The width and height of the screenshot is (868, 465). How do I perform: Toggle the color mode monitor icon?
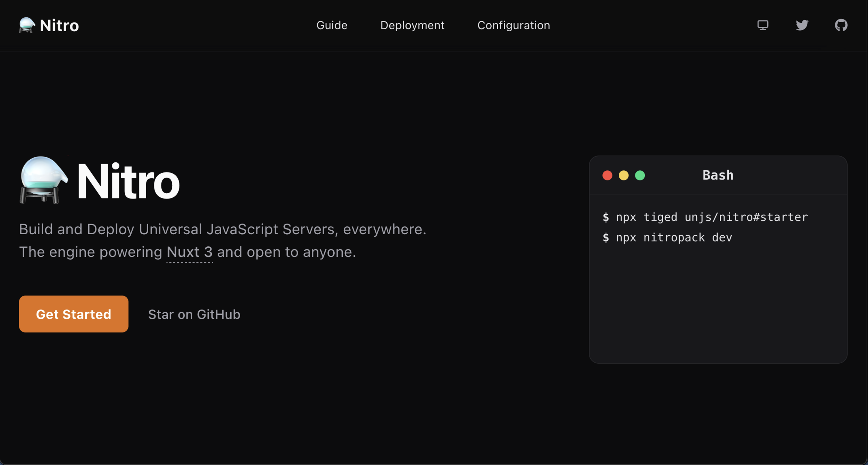point(763,25)
